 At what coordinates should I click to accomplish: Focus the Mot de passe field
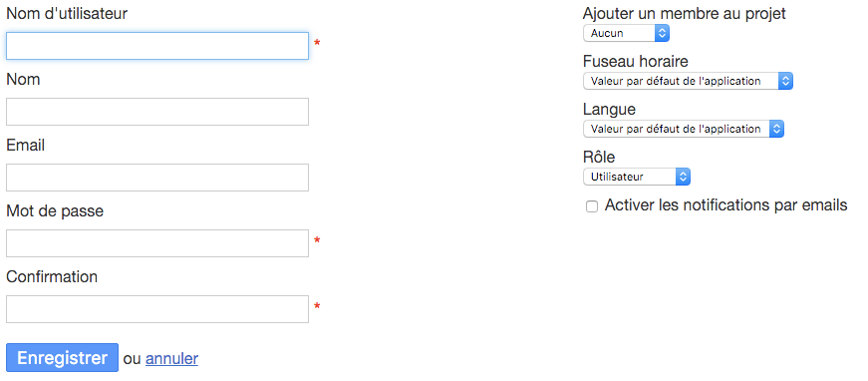tap(157, 243)
